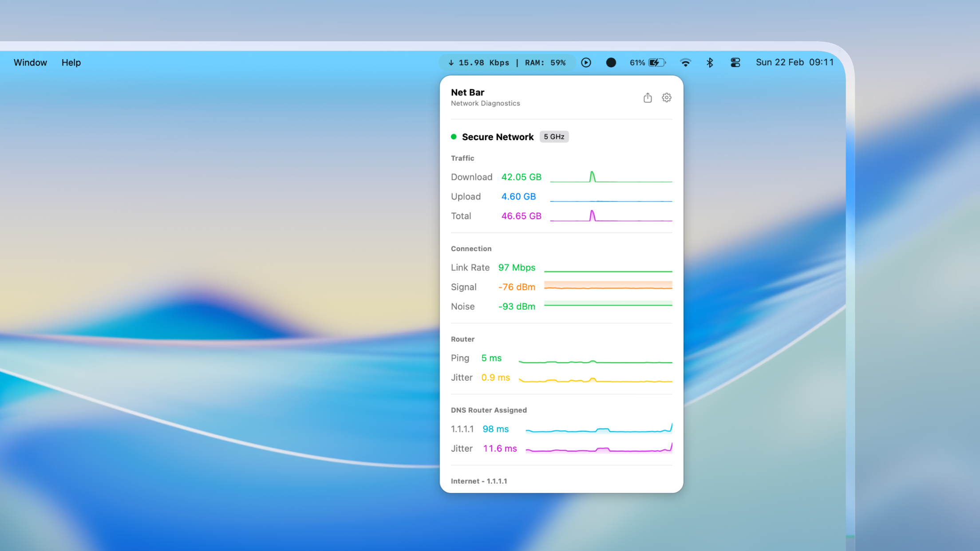Open Control Center from the menu bar
The width and height of the screenshot is (980, 551).
(735, 63)
